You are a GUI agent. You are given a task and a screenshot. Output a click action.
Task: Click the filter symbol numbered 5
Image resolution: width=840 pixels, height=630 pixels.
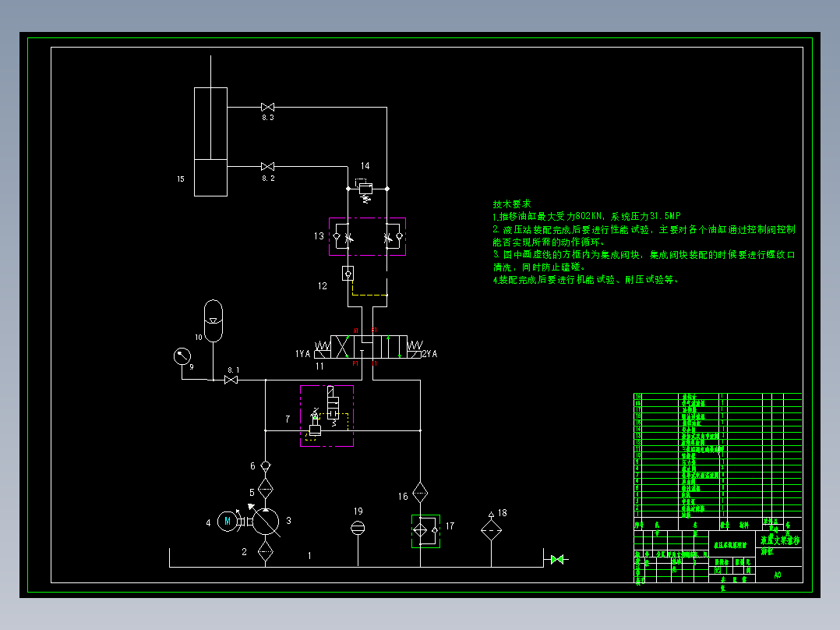(x=266, y=489)
